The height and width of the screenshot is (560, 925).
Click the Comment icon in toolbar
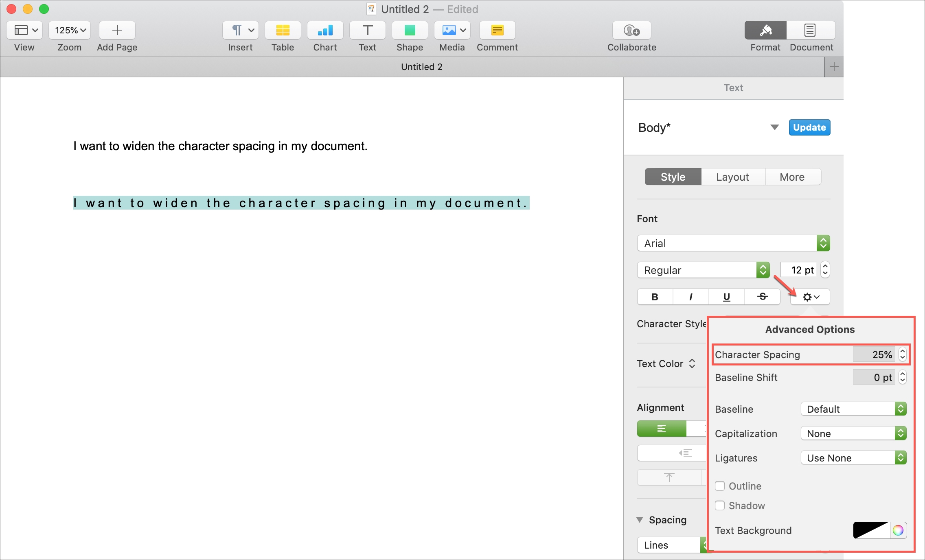point(497,31)
